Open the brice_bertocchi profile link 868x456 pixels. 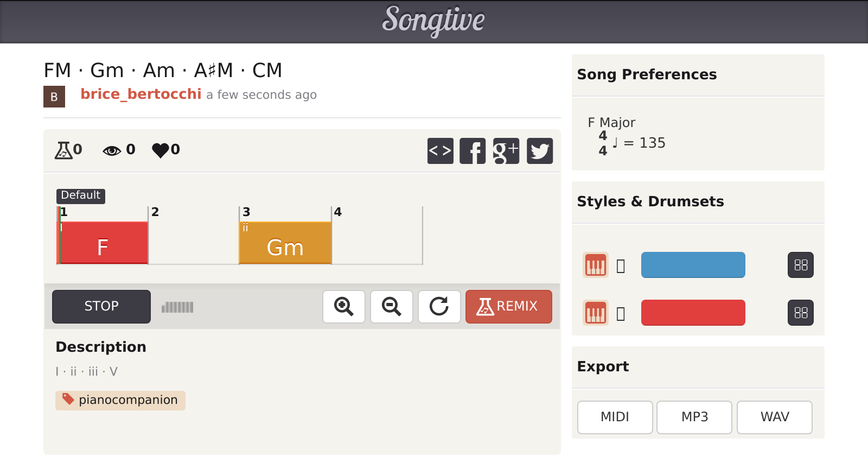tap(141, 94)
